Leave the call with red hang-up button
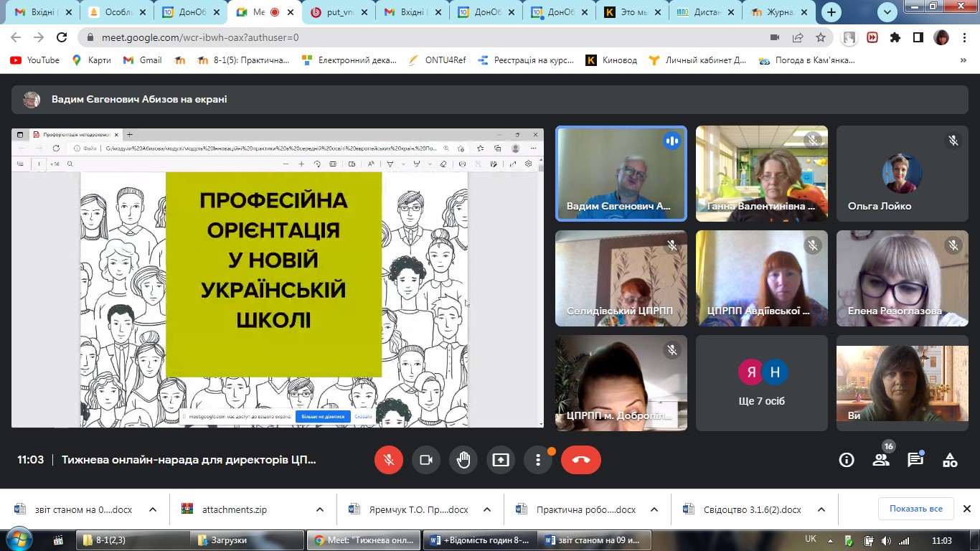The image size is (980, 551). 581,460
